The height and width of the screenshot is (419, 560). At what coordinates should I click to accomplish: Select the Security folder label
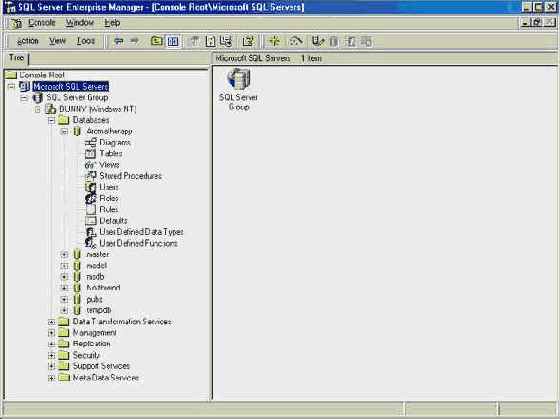point(86,355)
